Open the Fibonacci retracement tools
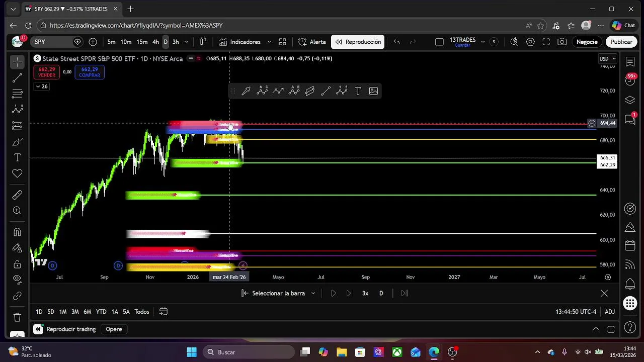Screen dimensions: 644x362 coord(17,94)
